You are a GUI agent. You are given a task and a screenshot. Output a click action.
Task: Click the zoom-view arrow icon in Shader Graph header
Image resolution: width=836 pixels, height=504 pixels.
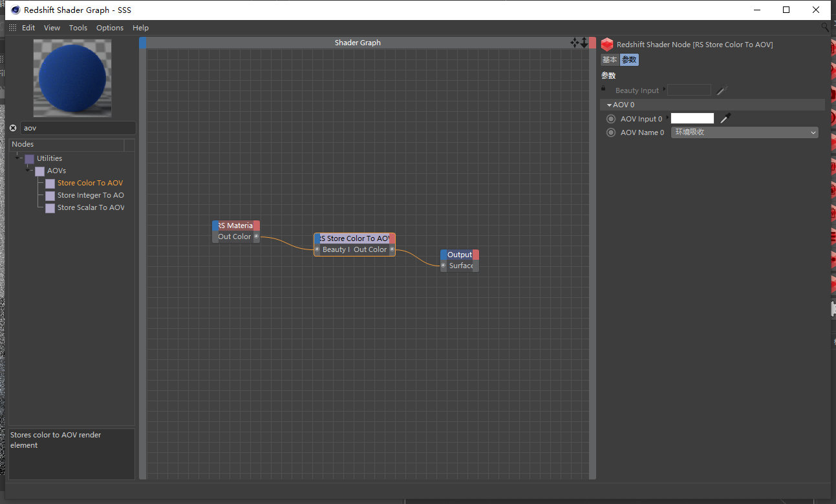(x=584, y=43)
